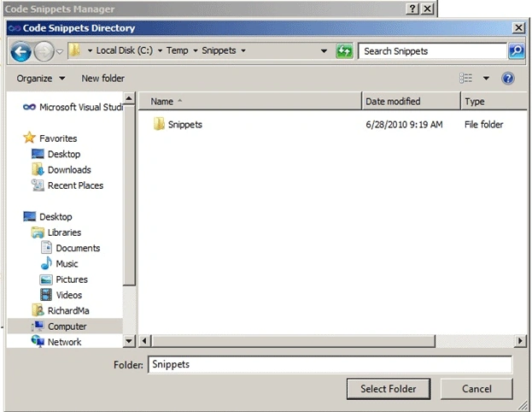Confirm with the Select Folder button
This screenshot has width=532, height=412.
point(389,389)
